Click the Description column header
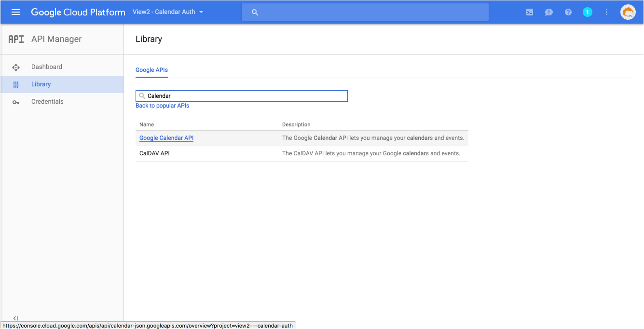This screenshot has height=329, width=644. point(296,124)
